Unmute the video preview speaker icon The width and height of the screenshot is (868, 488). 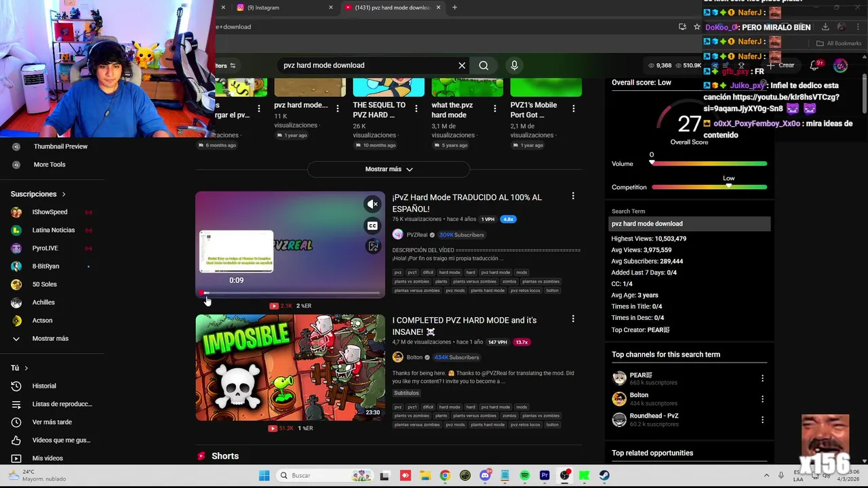tap(372, 204)
